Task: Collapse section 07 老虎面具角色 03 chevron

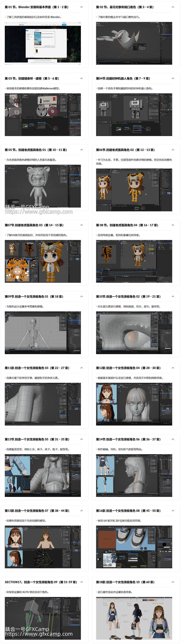Action: point(82,225)
